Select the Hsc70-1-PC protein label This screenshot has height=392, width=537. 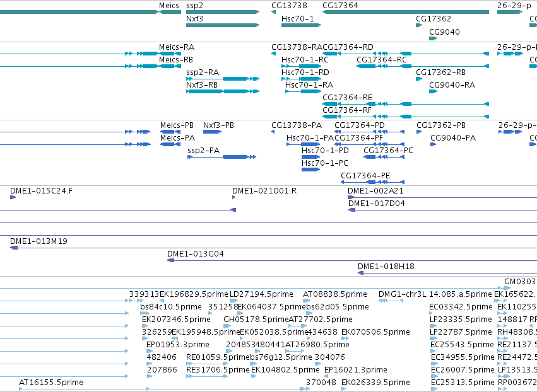(x=325, y=163)
